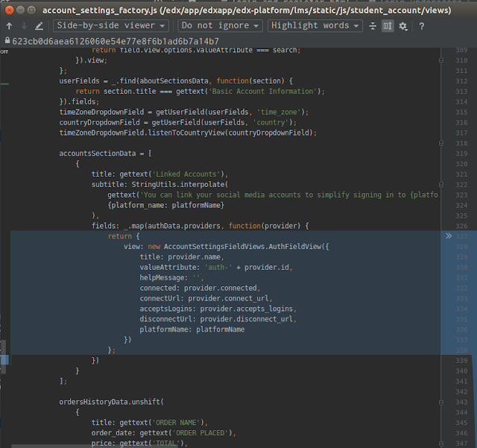Click line number 326
The height and width of the screenshot is (448, 477).
(x=461, y=226)
